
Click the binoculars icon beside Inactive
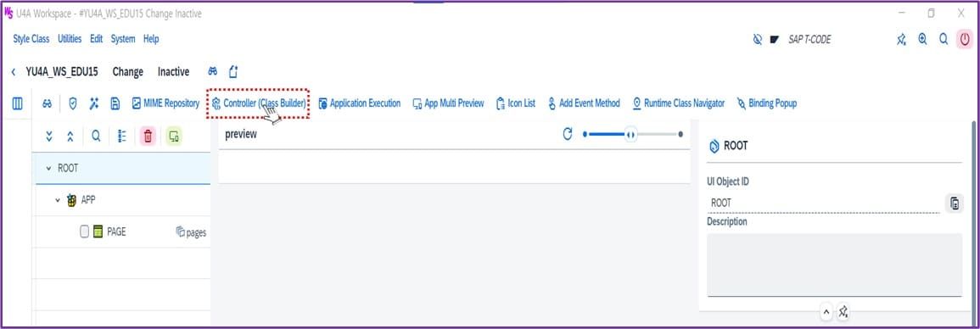[213, 71]
